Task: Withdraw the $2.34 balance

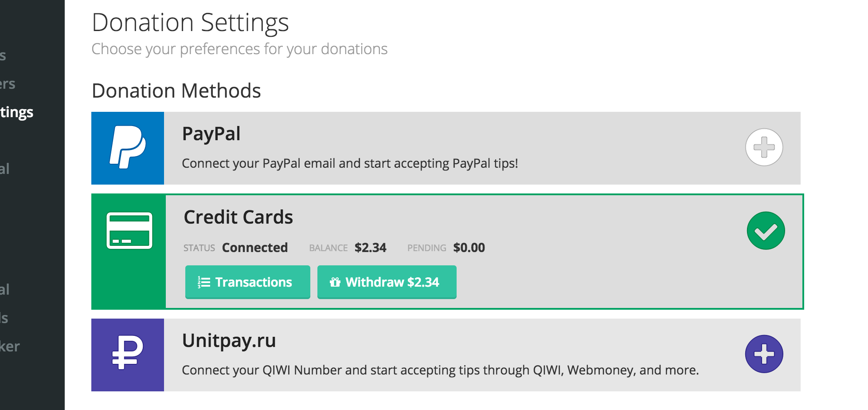Action: [x=387, y=282]
